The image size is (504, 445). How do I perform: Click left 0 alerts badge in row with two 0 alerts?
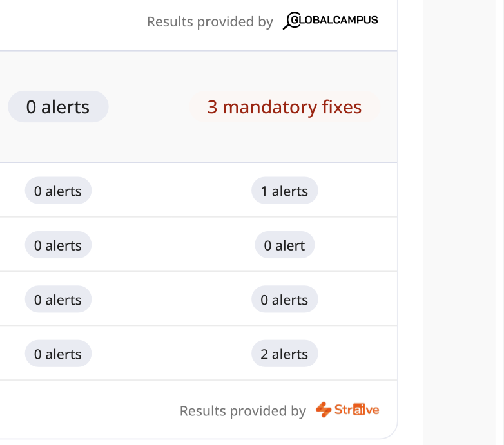pos(58,299)
